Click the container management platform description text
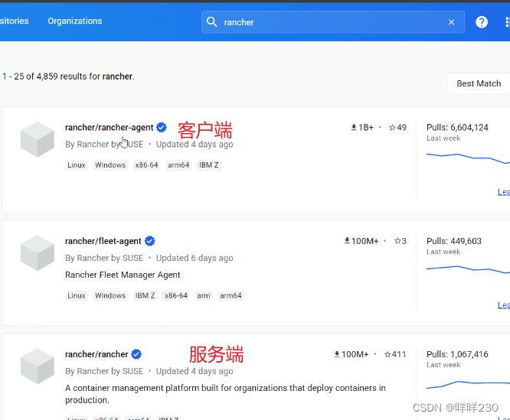510x420 pixels. [225, 394]
